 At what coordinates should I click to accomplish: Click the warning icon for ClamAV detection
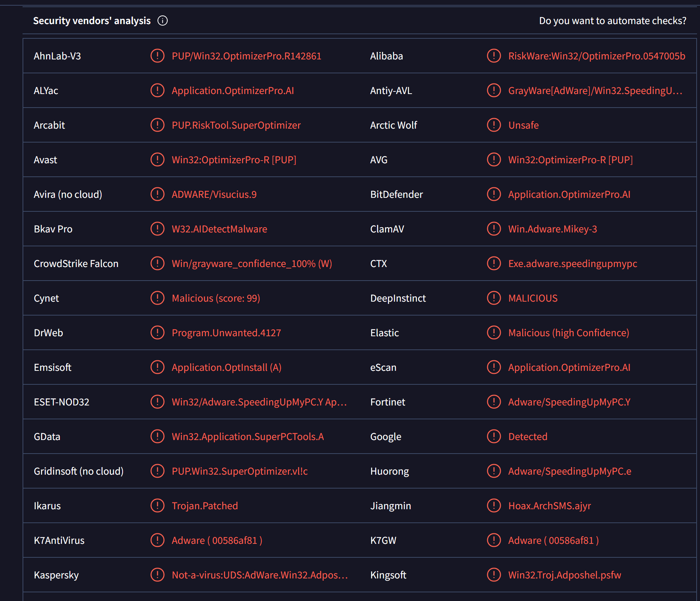click(494, 229)
